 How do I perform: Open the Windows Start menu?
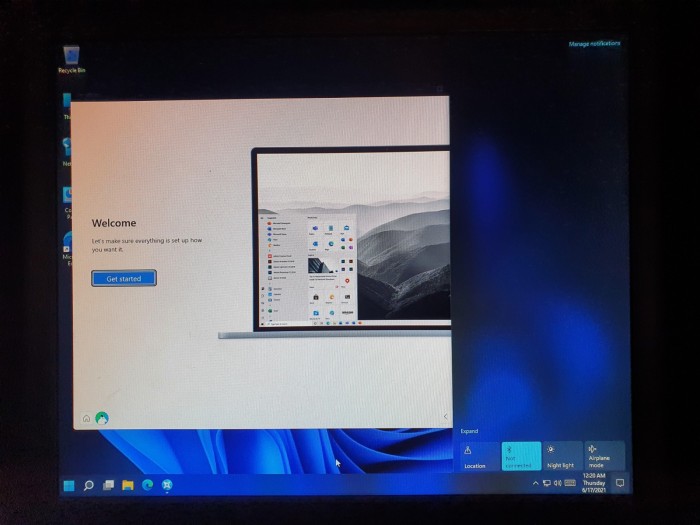(69, 485)
